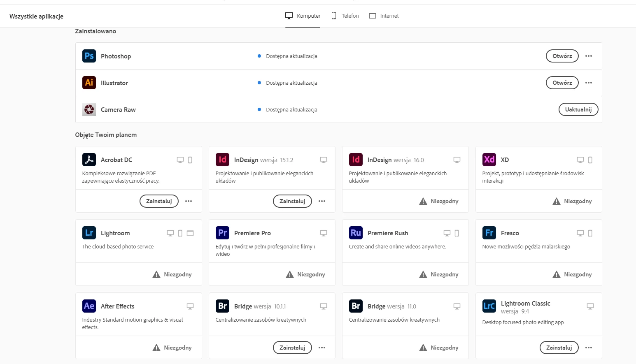Click the InDesign 15.1.2 icon
The height and width of the screenshot is (364, 636).
pyautogui.click(x=222, y=160)
